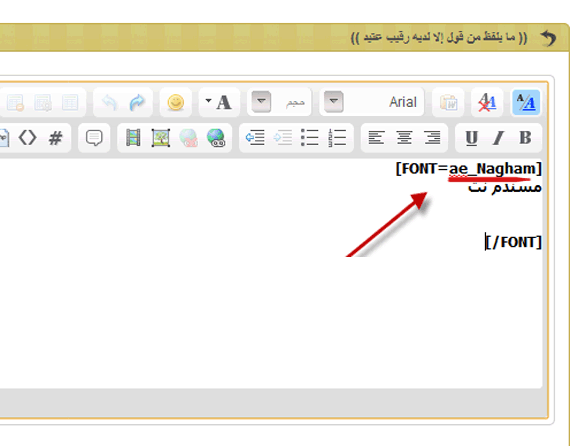Insert a numbered ordered list

point(337,138)
